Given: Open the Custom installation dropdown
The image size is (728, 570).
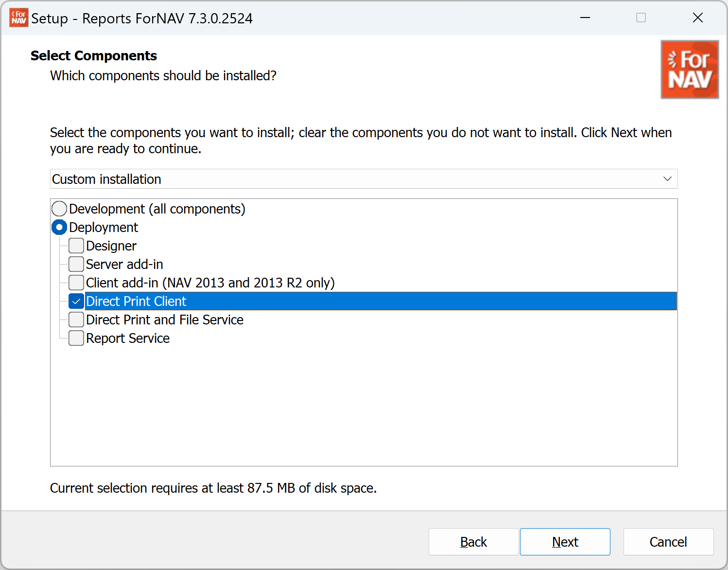Looking at the screenshot, I should pos(364,179).
